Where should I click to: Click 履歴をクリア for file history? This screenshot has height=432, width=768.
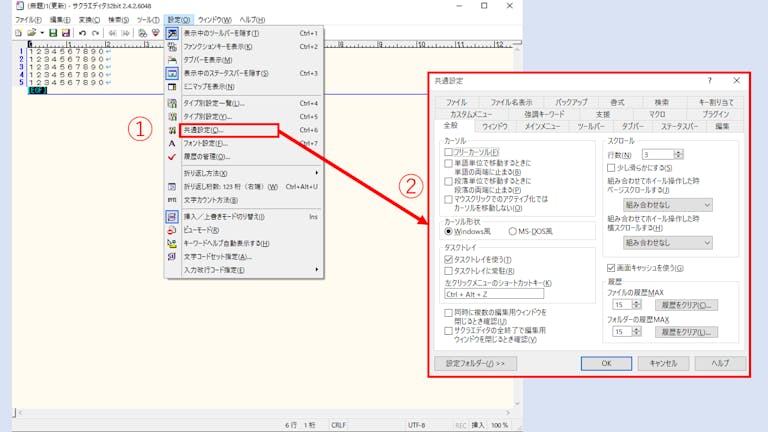pos(687,305)
